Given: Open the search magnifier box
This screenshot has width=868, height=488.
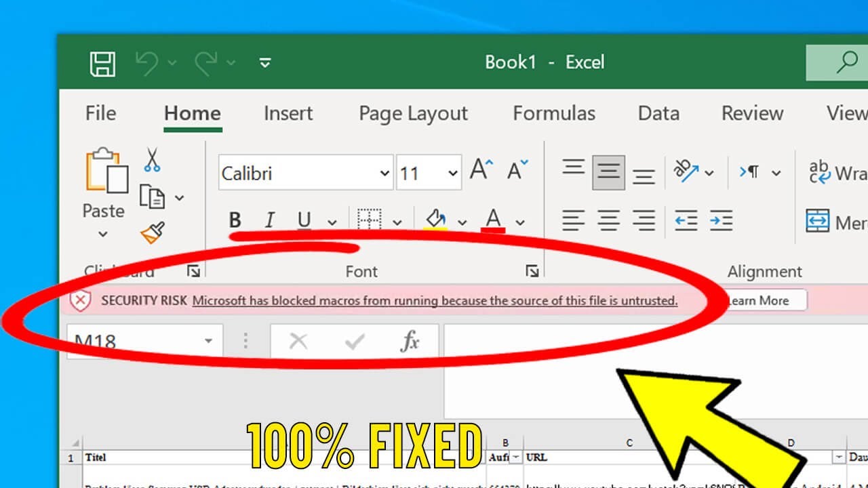Looking at the screenshot, I should coord(837,63).
